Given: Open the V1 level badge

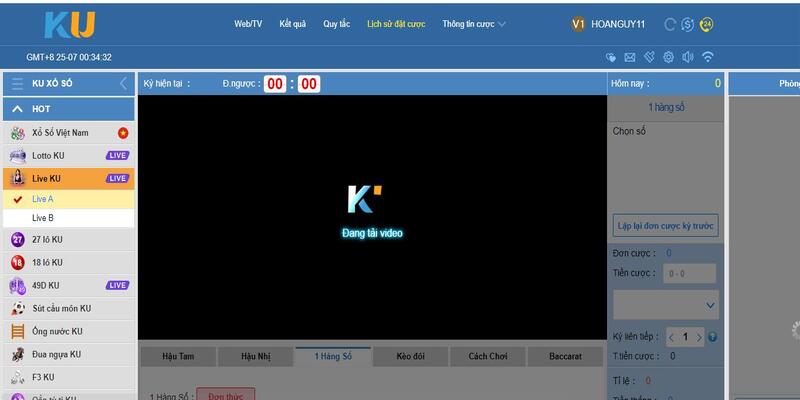Looking at the screenshot, I should 578,24.
